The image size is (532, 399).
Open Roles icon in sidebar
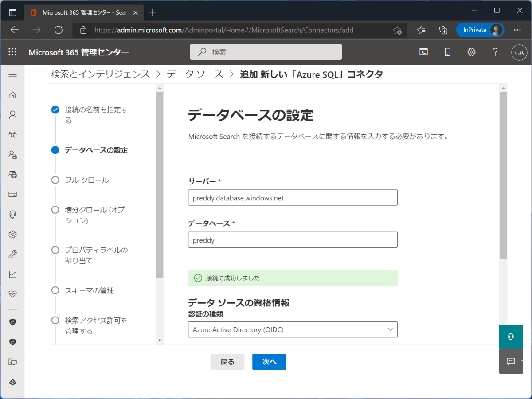tap(12, 154)
